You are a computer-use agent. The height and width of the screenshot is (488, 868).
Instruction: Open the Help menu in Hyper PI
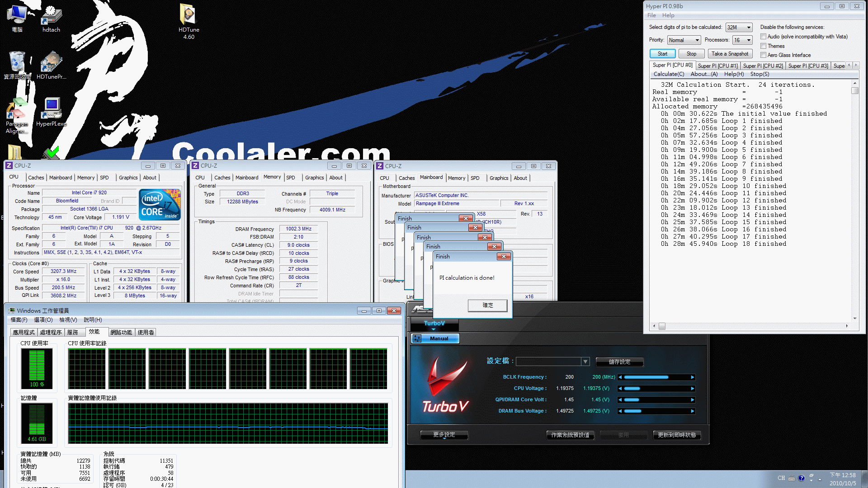coord(668,15)
